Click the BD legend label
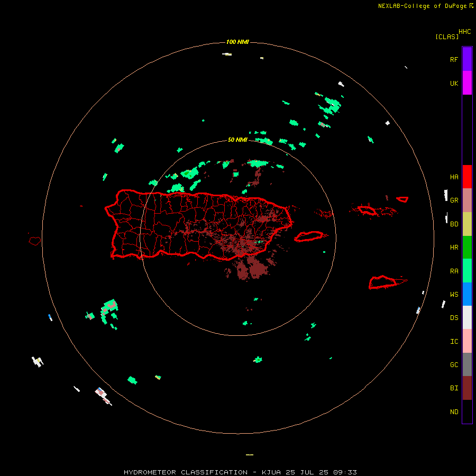The height and width of the screenshot is (476, 476). click(454, 224)
